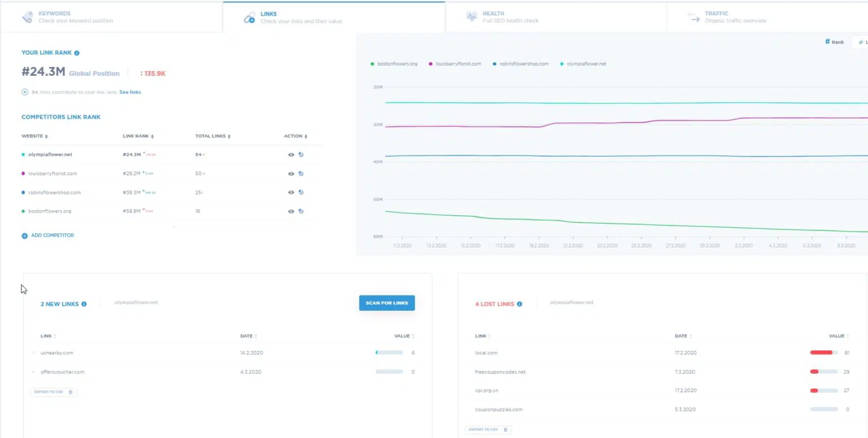Click the Traffic arrows icon
Image resolution: width=868 pixels, height=438 pixels.
[694, 17]
